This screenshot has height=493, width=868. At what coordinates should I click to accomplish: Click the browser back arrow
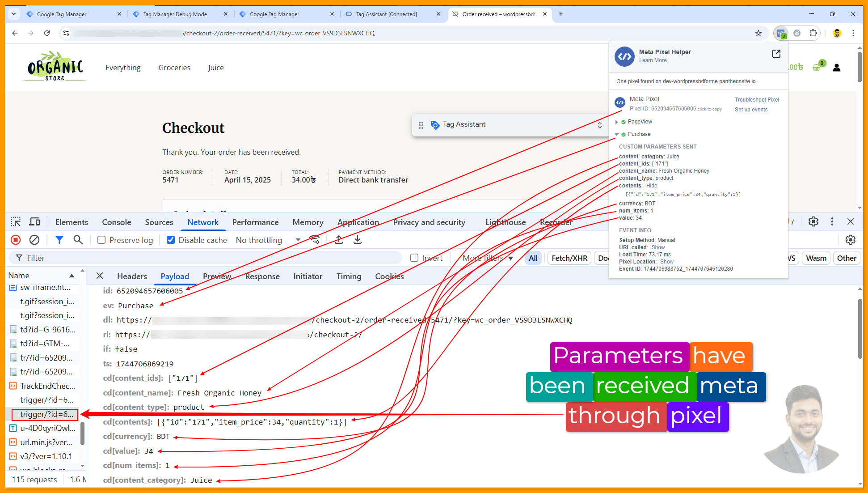(15, 33)
